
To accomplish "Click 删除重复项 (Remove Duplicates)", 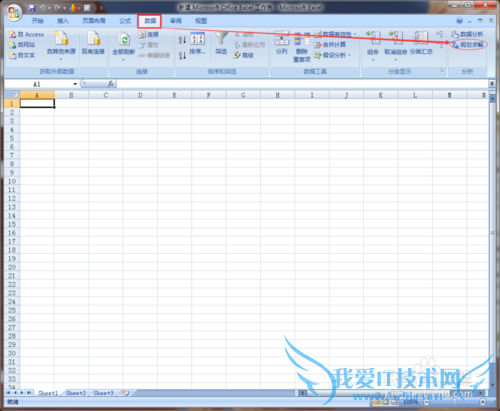I will [302, 47].
